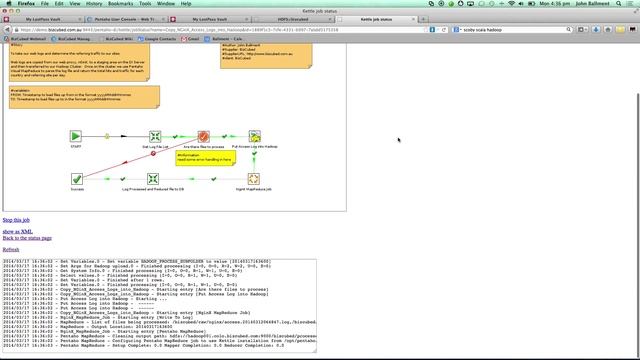
Task: Open the History menu
Action: (x=94, y=4)
